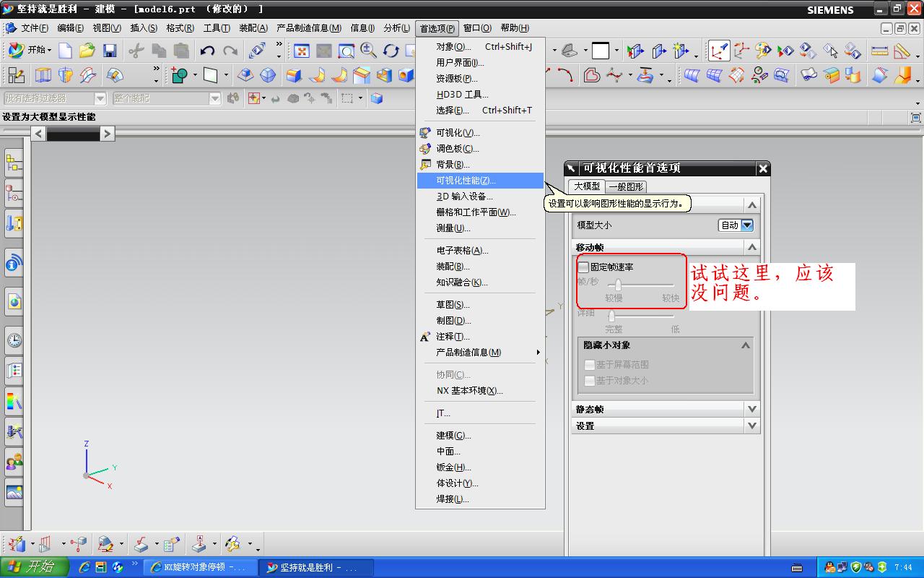
Task: Click the New file icon
Action: [66, 51]
